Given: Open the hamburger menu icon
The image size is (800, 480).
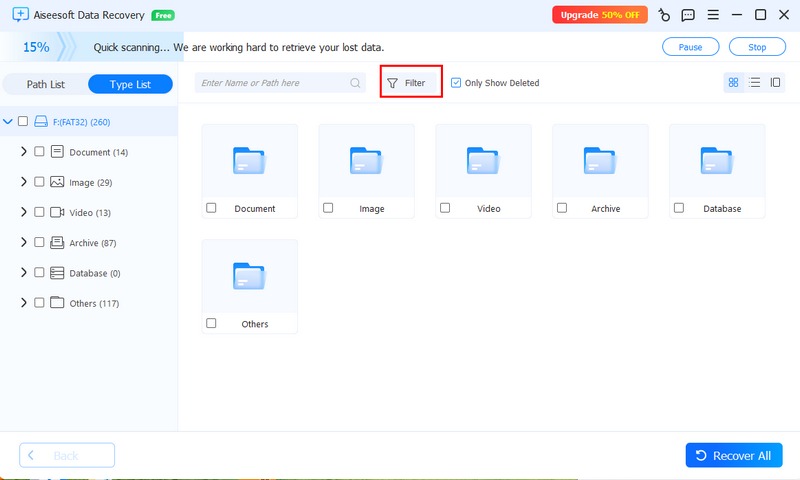Looking at the screenshot, I should coord(714,15).
